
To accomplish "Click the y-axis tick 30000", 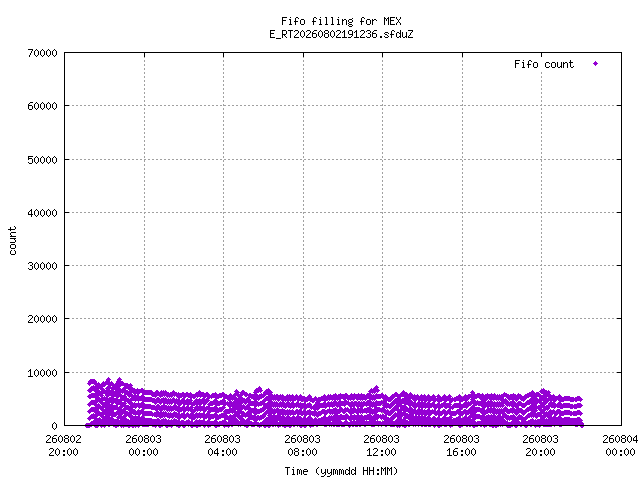I will pos(42,266).
